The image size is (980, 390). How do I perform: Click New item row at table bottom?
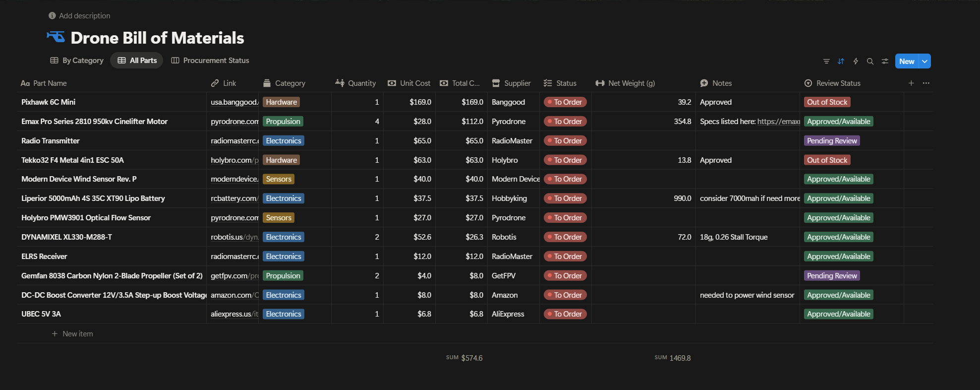coord(77,334)
